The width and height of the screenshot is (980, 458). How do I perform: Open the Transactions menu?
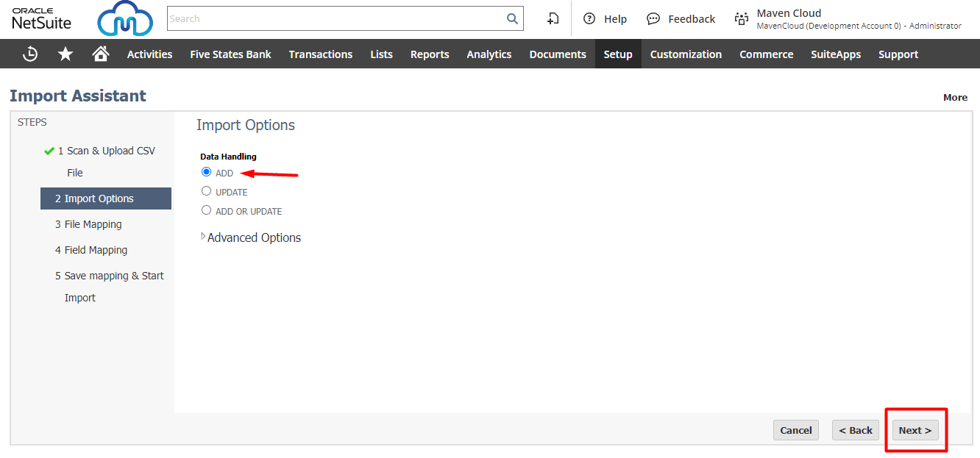320,54
